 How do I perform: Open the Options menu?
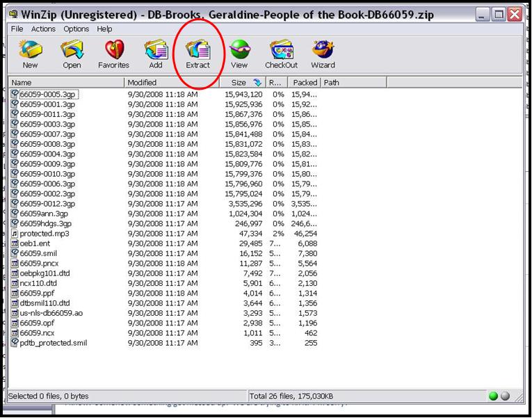pos(76,29)
